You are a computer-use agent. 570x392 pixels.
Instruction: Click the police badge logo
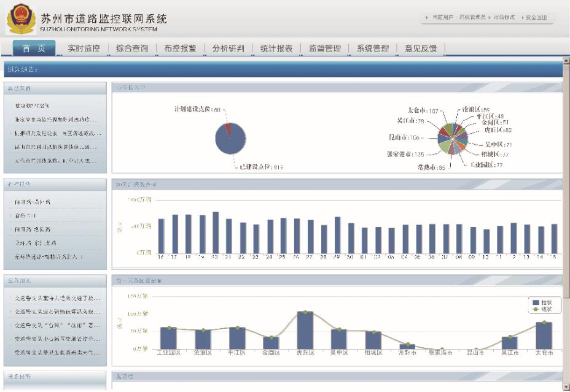point(21,18)
